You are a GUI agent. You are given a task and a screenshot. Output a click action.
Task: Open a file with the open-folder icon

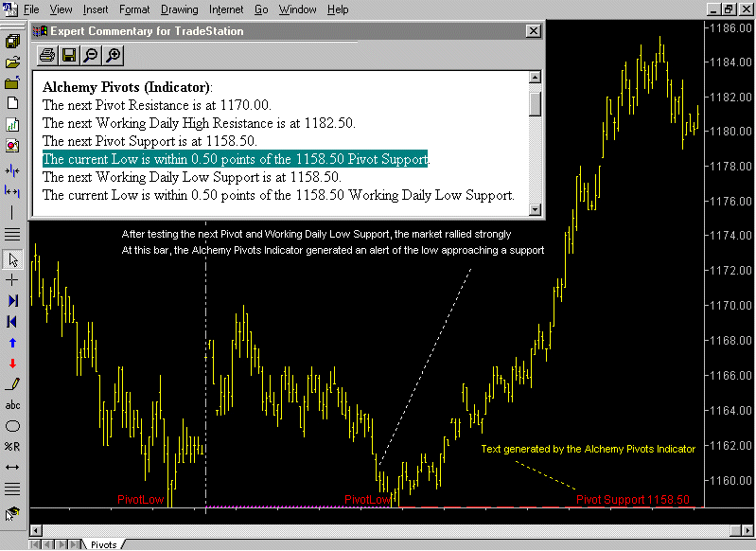point(12,62)
